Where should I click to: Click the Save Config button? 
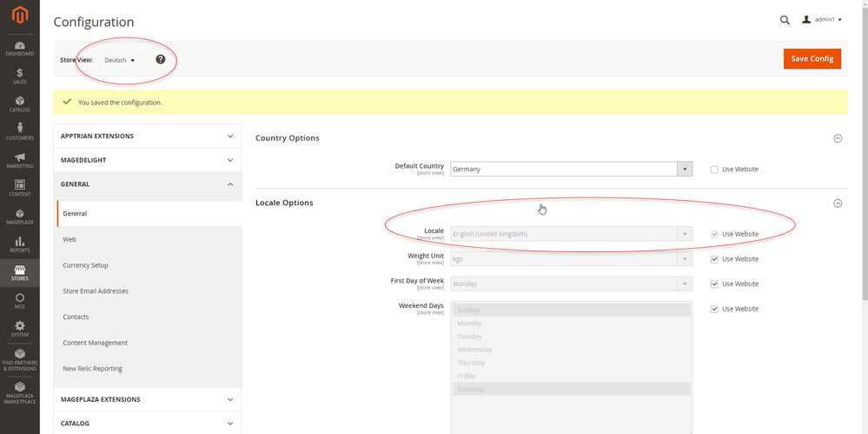(812, 58)
